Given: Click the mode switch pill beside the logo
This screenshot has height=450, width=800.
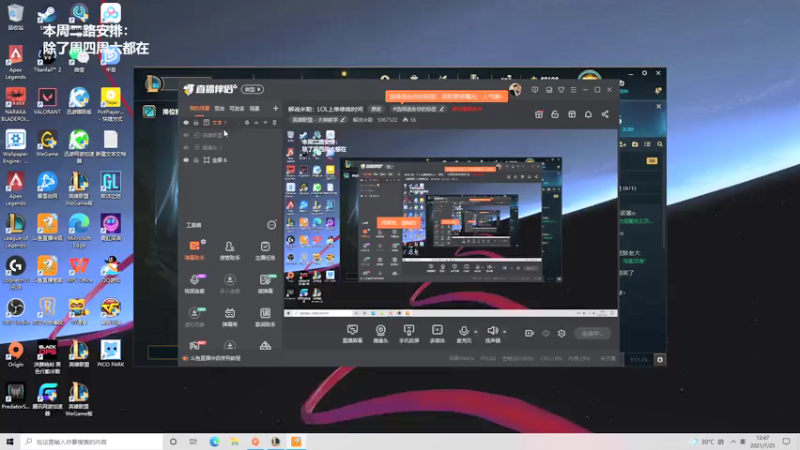Looking at the screenshot, I should (253, 89).
